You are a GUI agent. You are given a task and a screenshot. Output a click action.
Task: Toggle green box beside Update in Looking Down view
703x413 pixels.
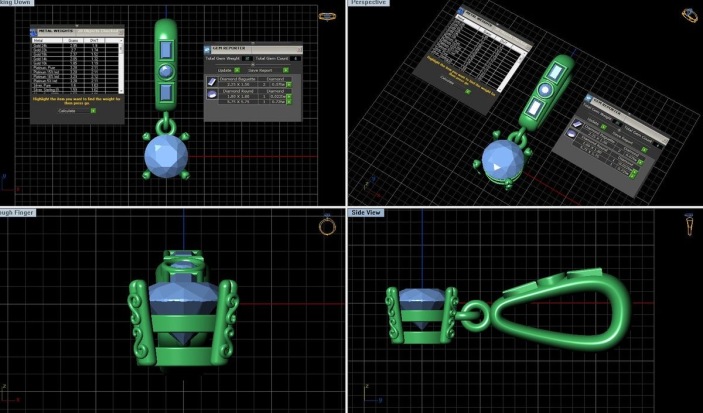pos(237,71)
